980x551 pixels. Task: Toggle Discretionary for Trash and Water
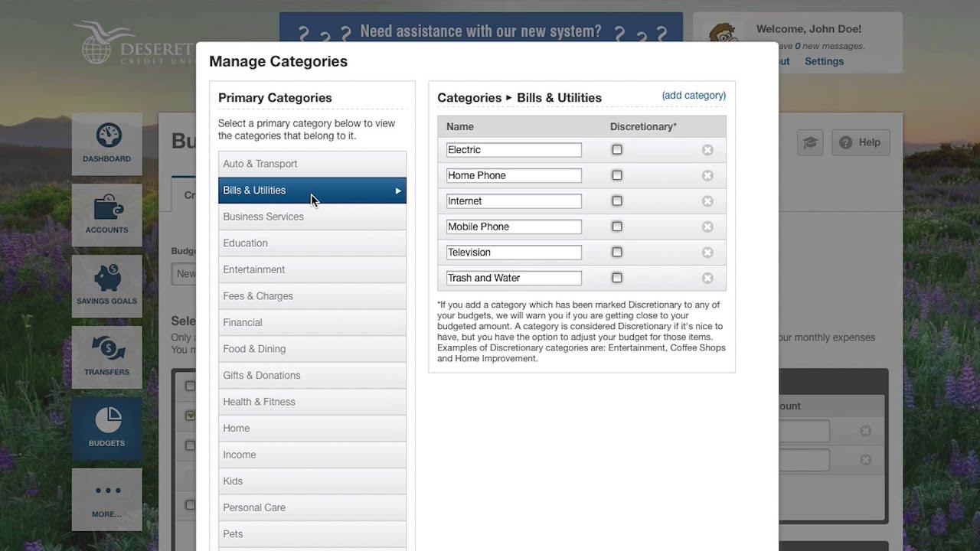(617, 278)
